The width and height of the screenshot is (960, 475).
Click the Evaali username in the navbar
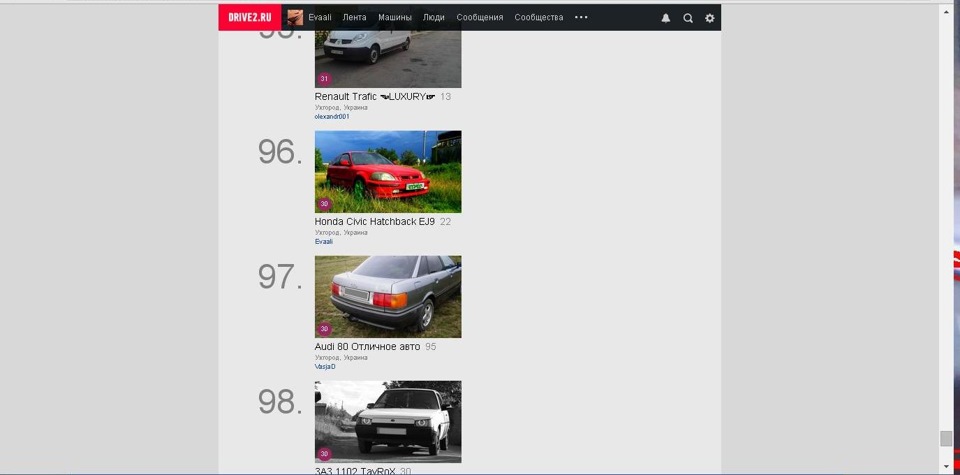coord(320,18)
